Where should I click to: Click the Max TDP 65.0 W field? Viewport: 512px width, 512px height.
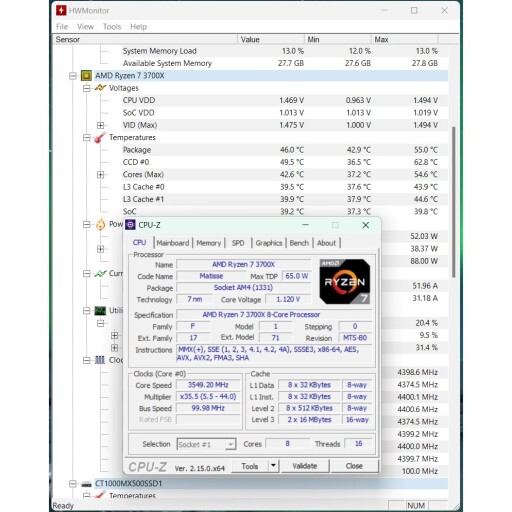click(x=296, y=276)
